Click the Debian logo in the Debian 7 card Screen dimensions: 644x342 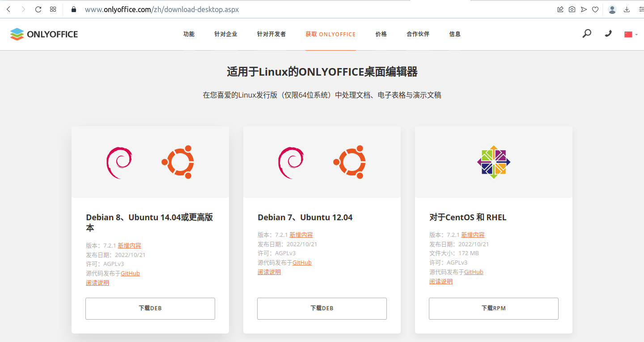coord(291,162)
